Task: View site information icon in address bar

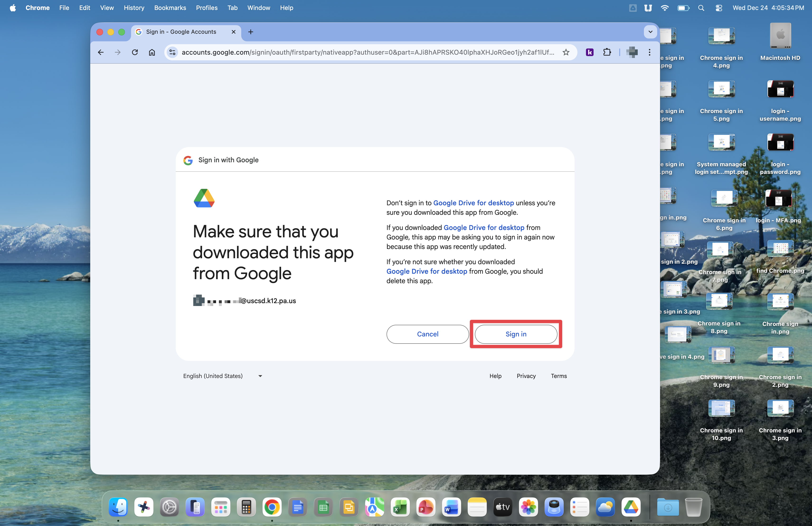Action: point(173,52)
